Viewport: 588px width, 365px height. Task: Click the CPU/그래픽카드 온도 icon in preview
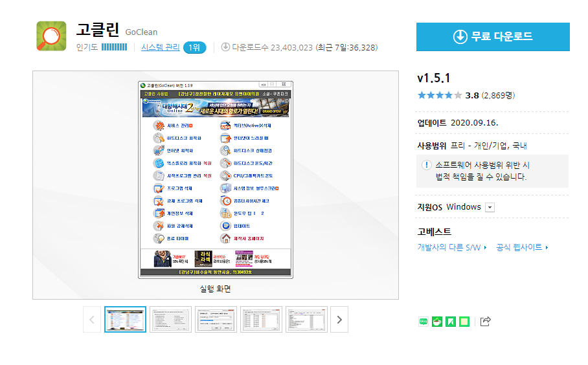click(x=226, y=176)
